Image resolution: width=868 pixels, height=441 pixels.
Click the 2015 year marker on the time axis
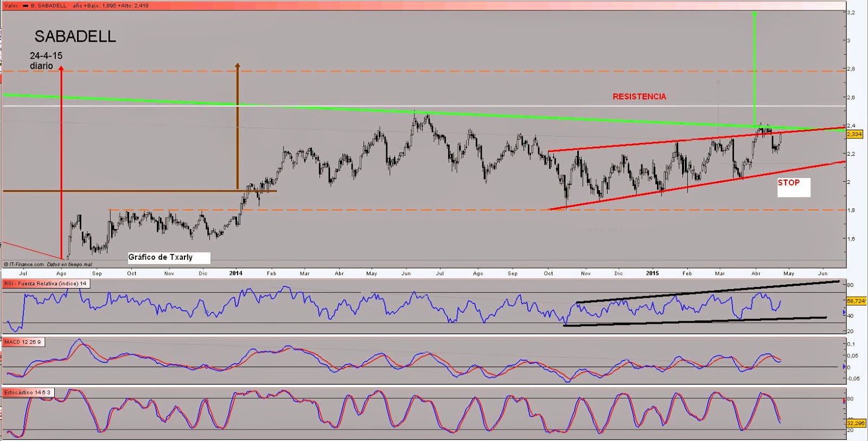(653, 273)
